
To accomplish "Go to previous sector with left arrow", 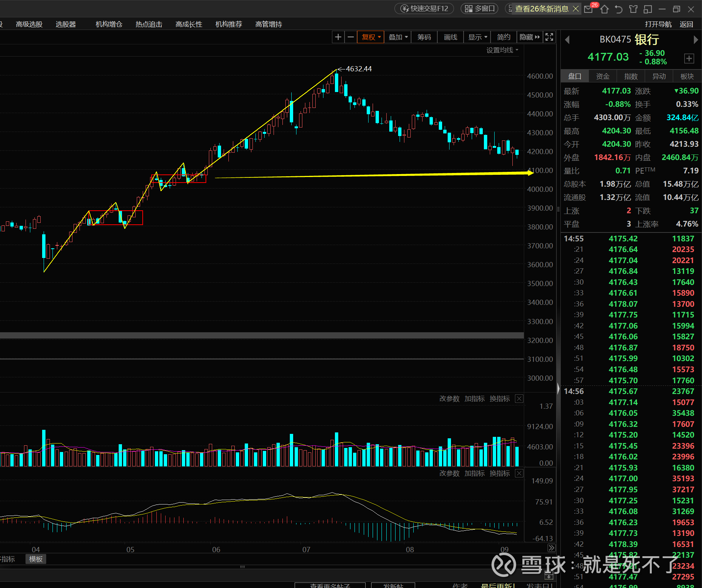I will pyautogui.click(x=567, y=39).
